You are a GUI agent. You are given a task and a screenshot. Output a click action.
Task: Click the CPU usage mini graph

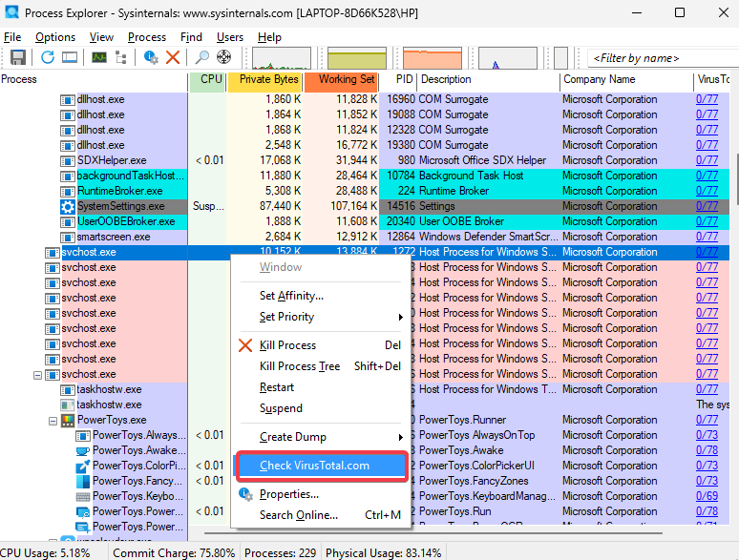click(282, 58)
